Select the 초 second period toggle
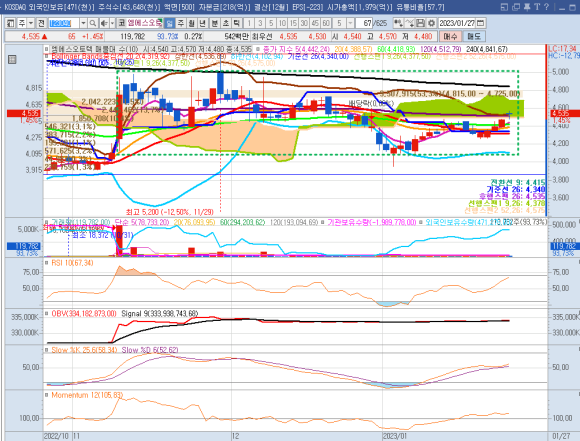580x441 pixels. point(226,23)
